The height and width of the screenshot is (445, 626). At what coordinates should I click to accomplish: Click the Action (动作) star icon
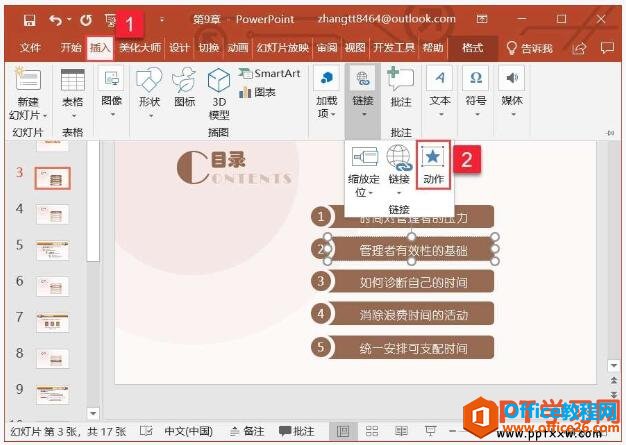434,161
